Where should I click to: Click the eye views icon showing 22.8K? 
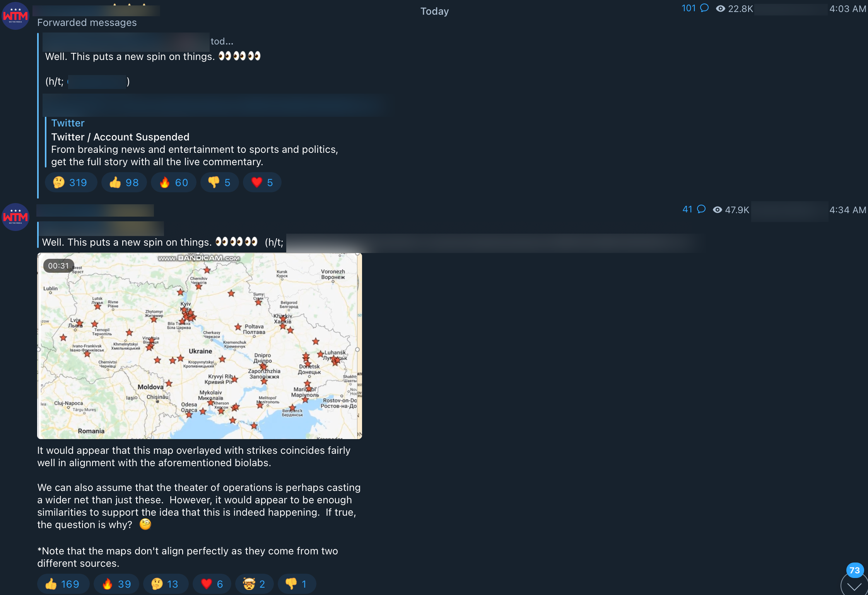pyautogui.click(x=720, y=9)
